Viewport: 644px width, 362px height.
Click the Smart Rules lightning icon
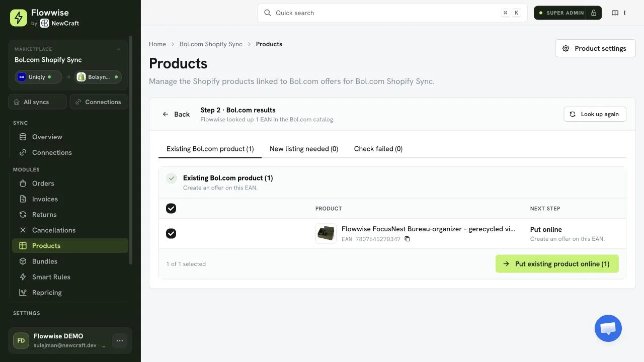point(23,277)
